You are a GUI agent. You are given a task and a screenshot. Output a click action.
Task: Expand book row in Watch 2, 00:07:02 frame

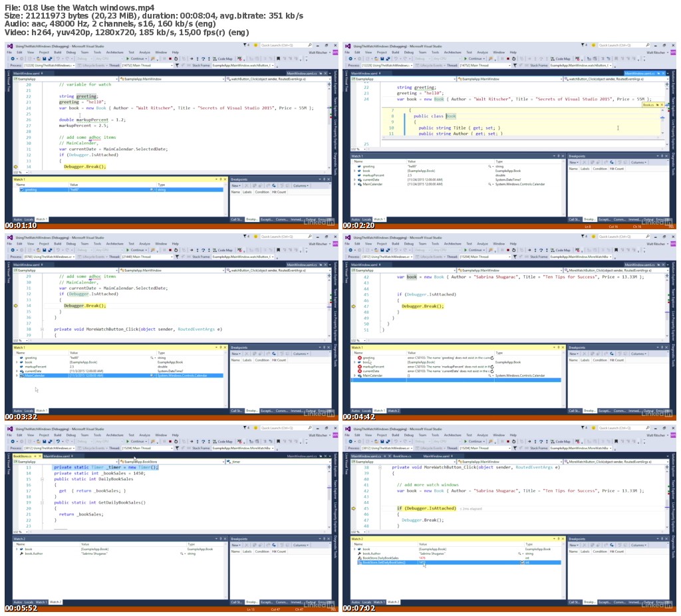(354, 549)
